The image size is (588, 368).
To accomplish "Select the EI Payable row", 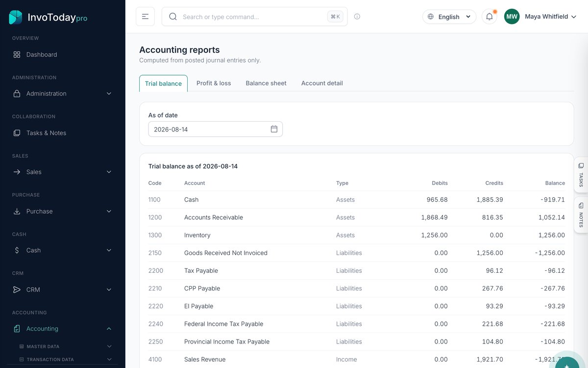I will click(357, 306).
